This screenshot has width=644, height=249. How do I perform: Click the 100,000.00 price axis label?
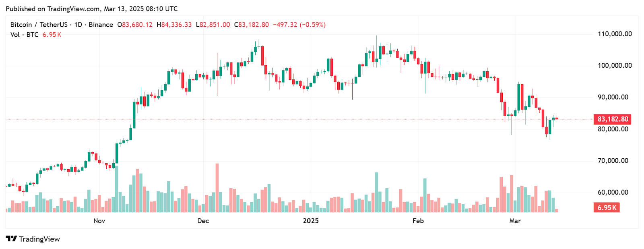point(615,65)
